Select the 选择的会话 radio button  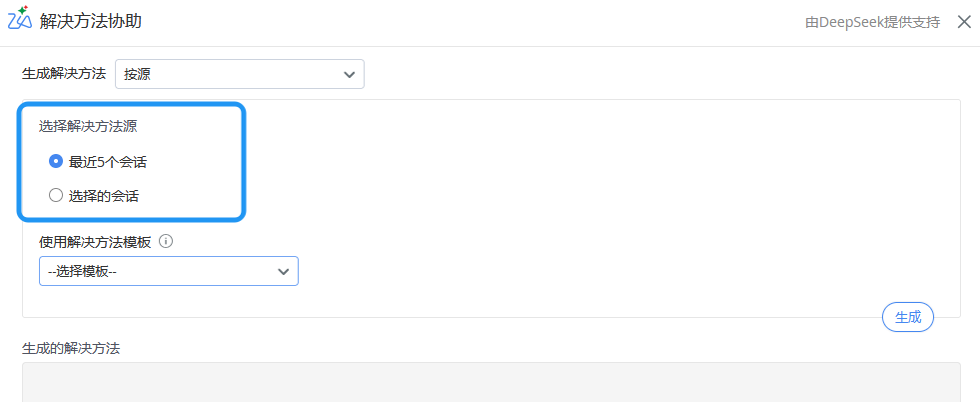[x=56, y=196]
